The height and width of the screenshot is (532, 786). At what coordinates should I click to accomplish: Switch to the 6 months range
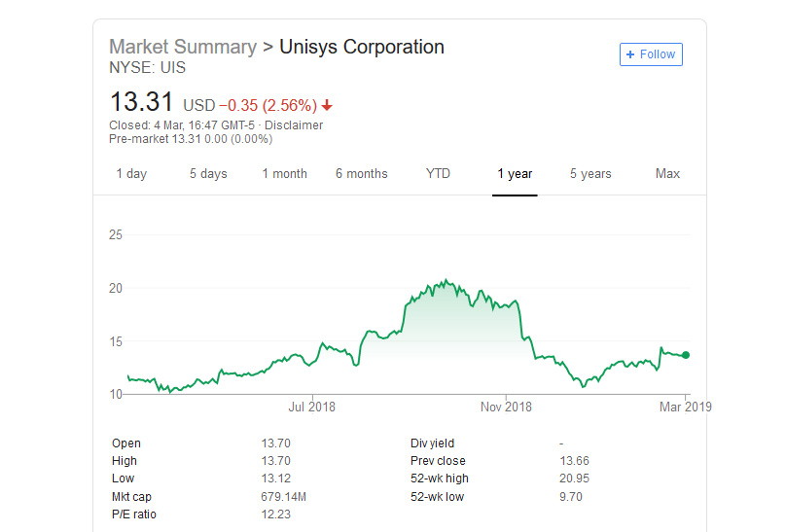coord(362,174)
